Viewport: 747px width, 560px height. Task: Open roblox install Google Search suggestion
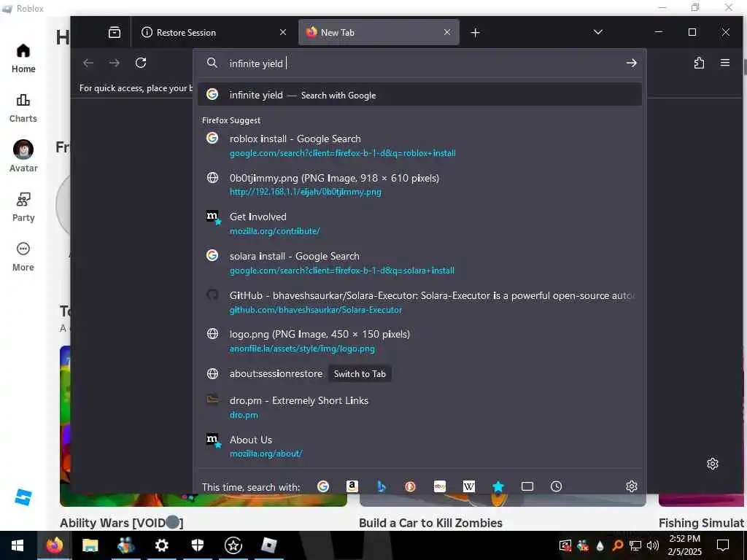[419, 145]
